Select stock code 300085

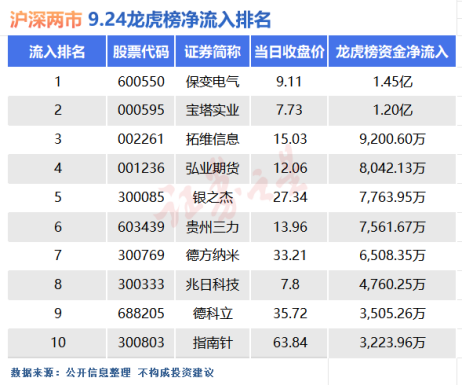click(x=141, y=197)
